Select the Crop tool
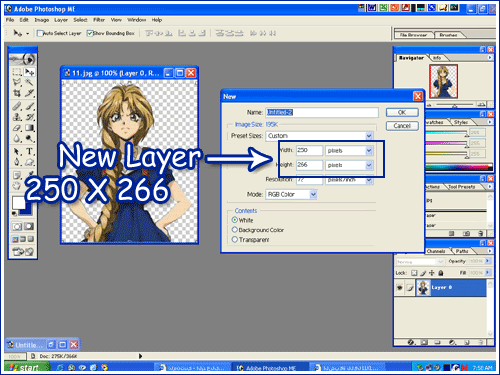The width and height of the screenshot is (500, 375). pyautogui.click(x=17, y=93)
